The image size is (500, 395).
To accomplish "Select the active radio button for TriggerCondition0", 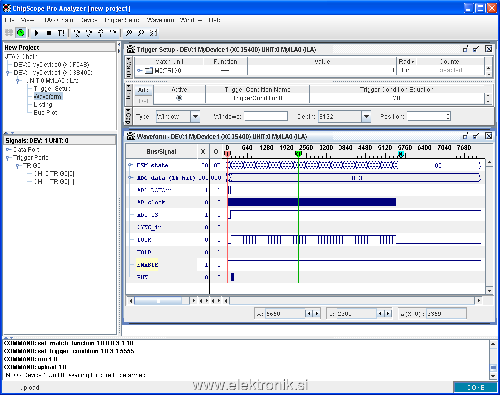I will (x=179, y=98).
